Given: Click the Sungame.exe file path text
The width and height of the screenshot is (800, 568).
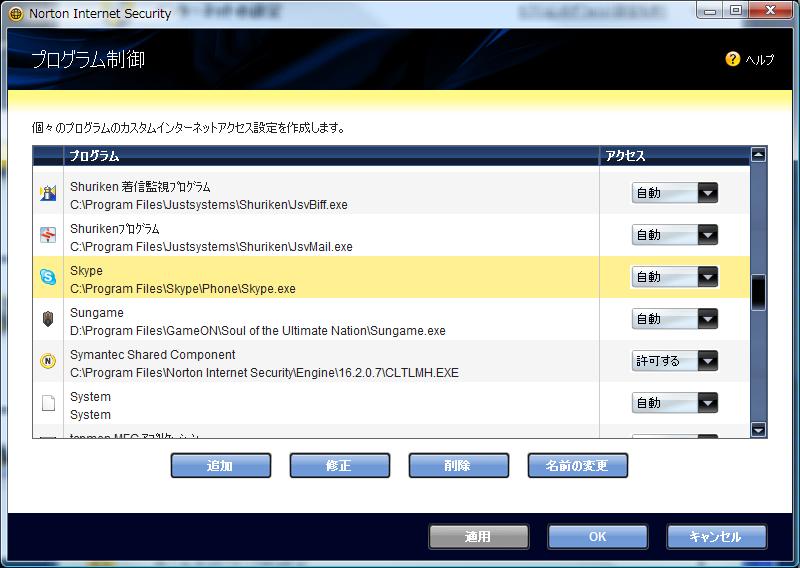Looking at the screenshot, I should [x=258, y=331].
